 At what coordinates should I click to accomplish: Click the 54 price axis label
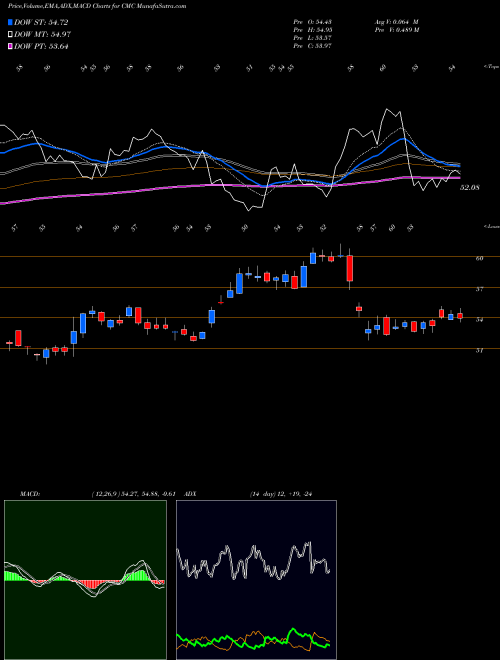479,319
